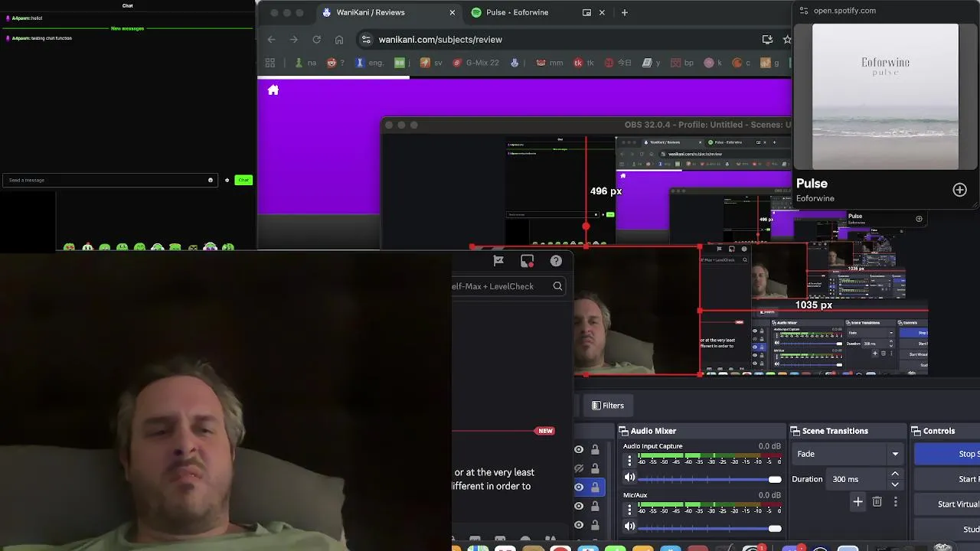
Task: Open the help question mark icon
Action: [556, 261]
